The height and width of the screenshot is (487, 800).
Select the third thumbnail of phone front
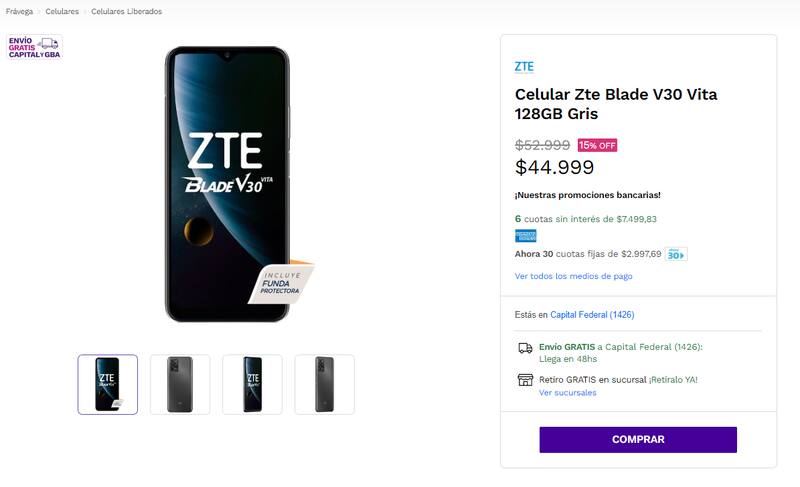click(252, 384)
